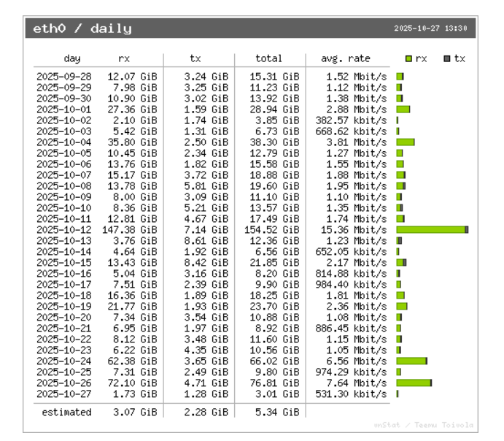This screenshot has width=504, height=441.
Task: Click the 154.52 GiB total value
Action: tap(274, 229)
